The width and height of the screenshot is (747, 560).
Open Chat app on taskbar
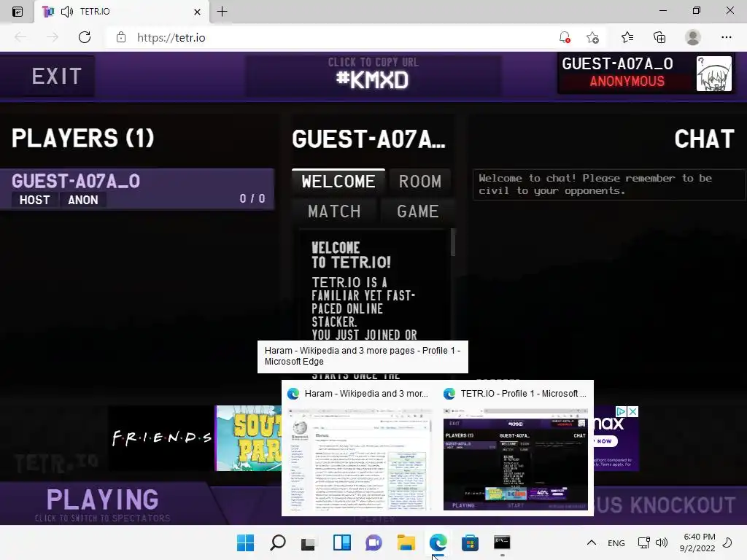tap(374, 542)
